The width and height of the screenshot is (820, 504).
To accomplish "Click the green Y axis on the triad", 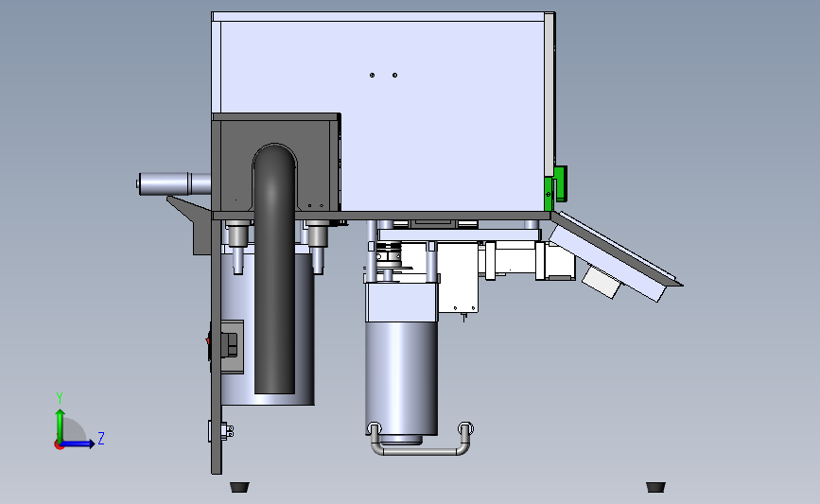I will pos(61,426).
